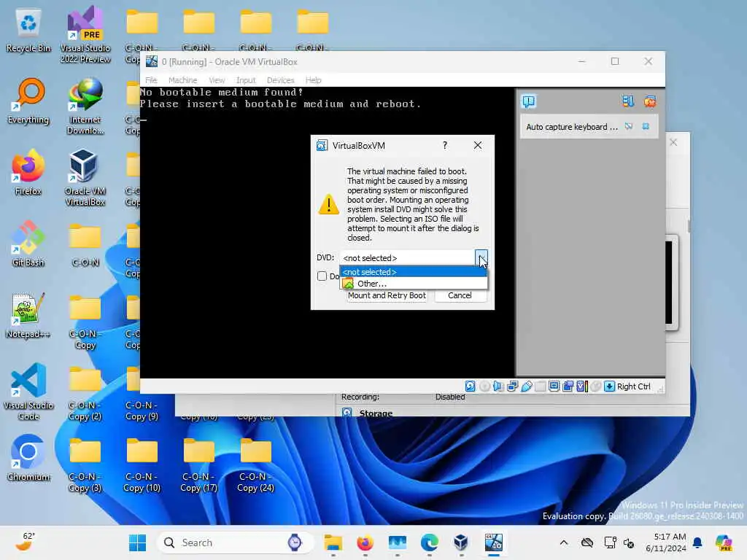Viewport: 747px width, 560px height.
Task: Open the clock showing 5:17 AM
Action: point(665,542)
